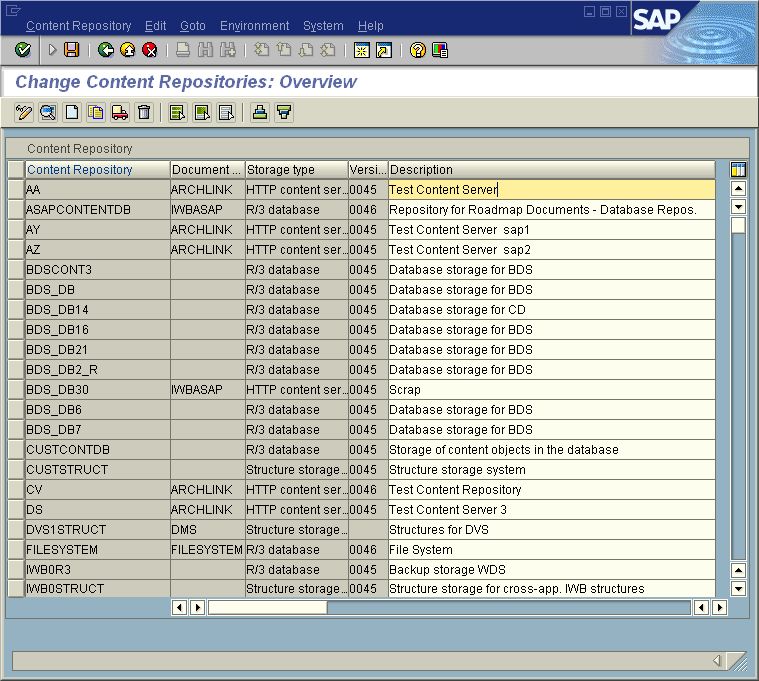Screen dimensions: 759x681
Task: Select the row marker for CUSTCONTDB
Action: [x=15, y=450]
